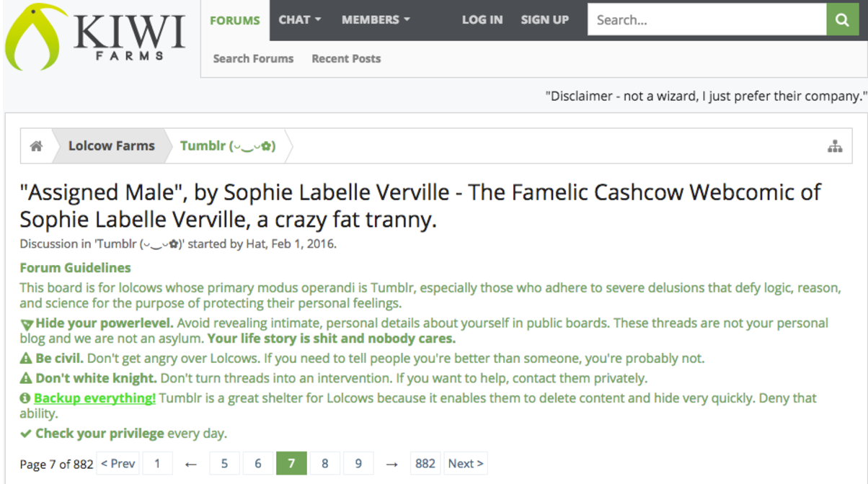Follow the Backup everything! link
The height and width of the screenshot is (484, 868).
tap(94, 398)
